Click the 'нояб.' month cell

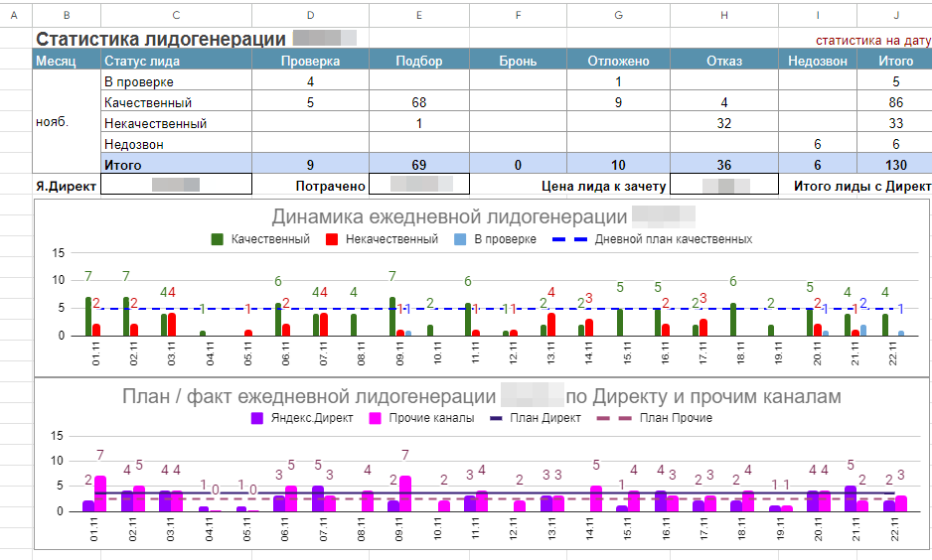[67, 122]
